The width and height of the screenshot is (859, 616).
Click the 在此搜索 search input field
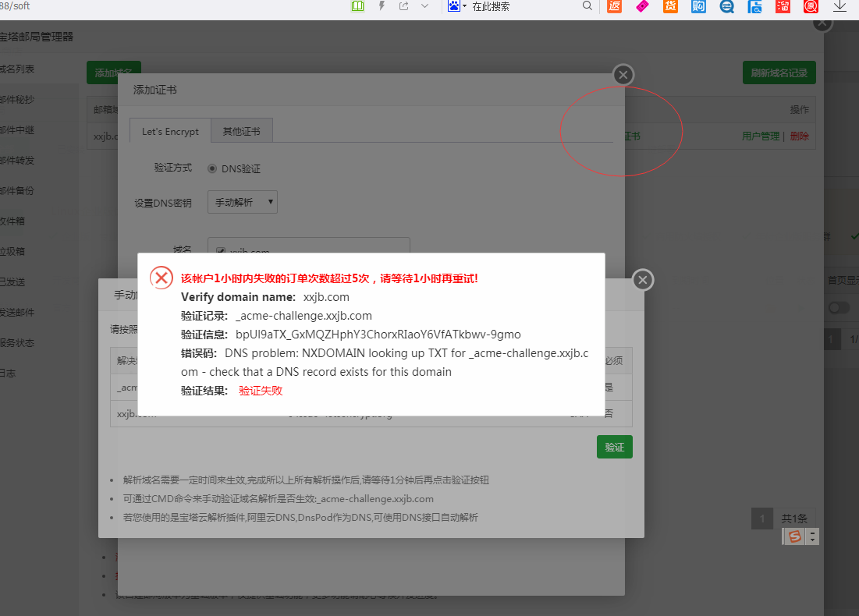[524, 6]
